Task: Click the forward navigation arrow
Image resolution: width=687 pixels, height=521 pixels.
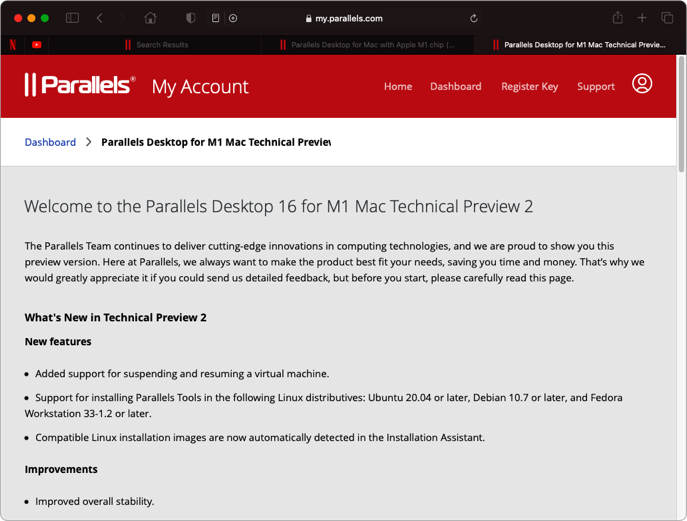Action: click(122, 18)
